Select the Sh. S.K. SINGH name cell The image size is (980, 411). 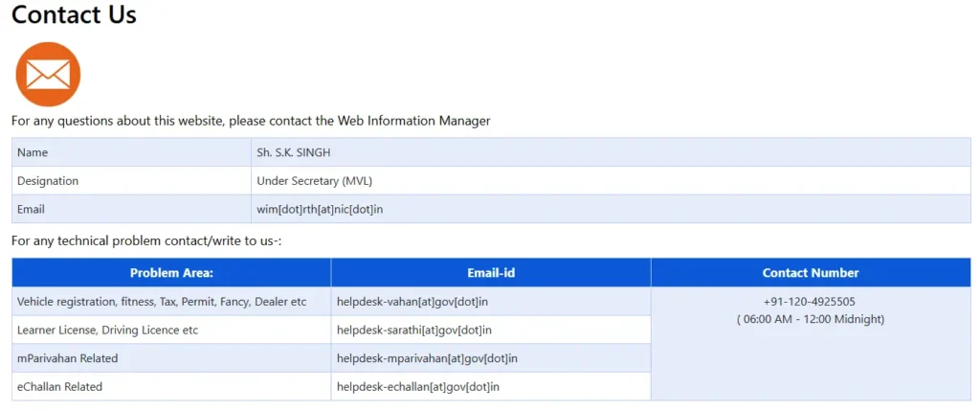tap(293, 152)
